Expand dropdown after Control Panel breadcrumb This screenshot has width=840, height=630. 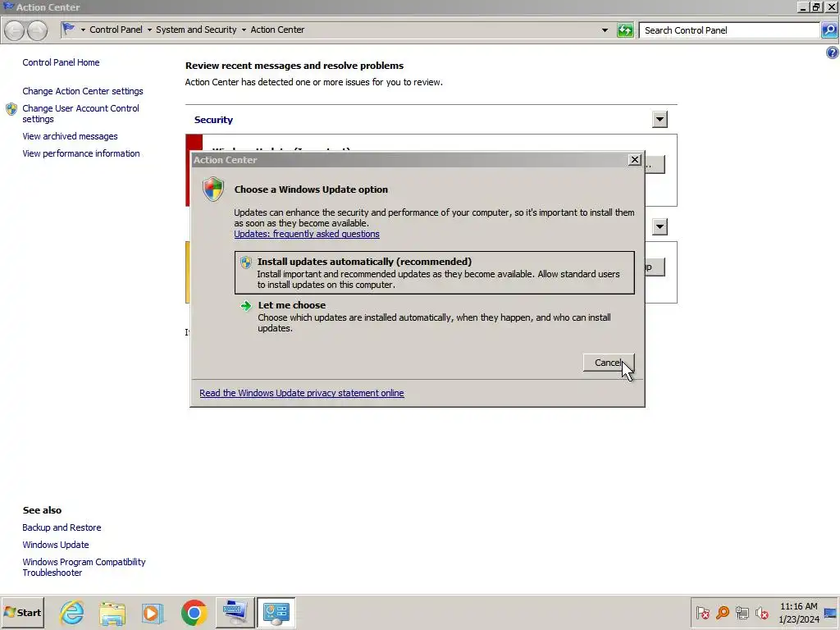pyautogui.click(x=149, y=30)
